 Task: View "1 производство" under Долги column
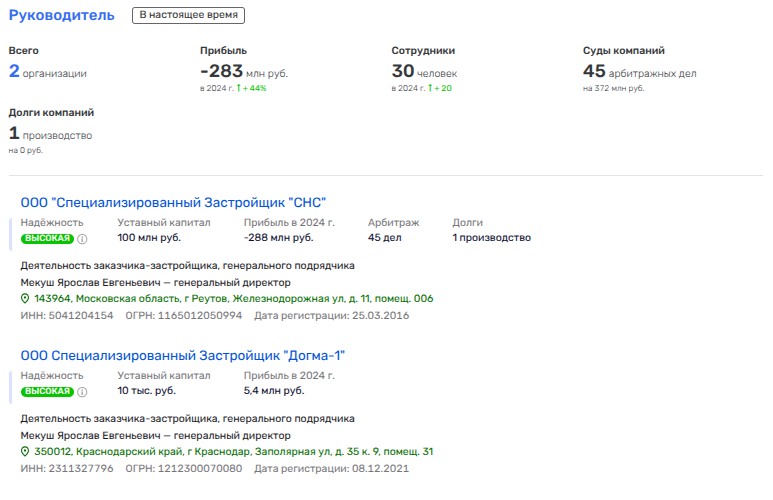coord(491,238)
